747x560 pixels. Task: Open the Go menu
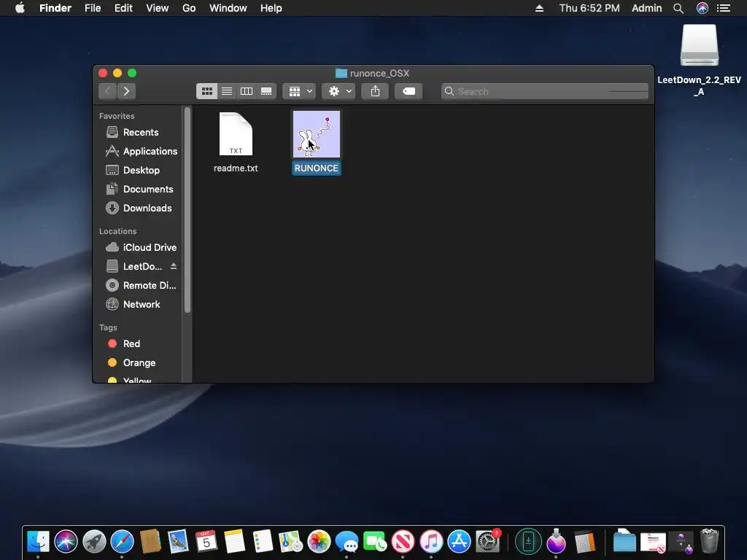point(189,8)
